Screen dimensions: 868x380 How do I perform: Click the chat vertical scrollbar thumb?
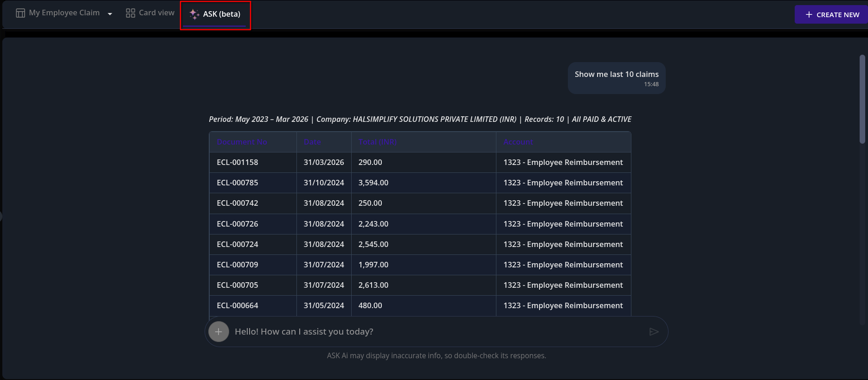point(862,99)
